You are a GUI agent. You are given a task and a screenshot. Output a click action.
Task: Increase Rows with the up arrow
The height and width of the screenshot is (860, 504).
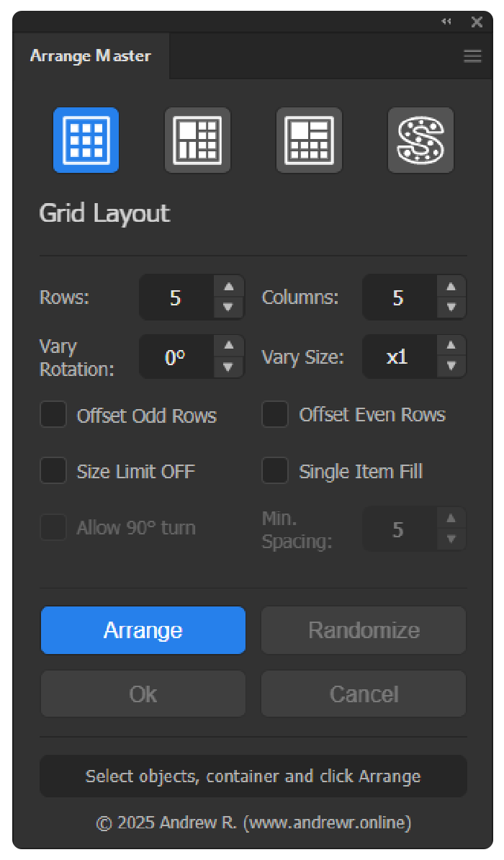coord(229,287)
